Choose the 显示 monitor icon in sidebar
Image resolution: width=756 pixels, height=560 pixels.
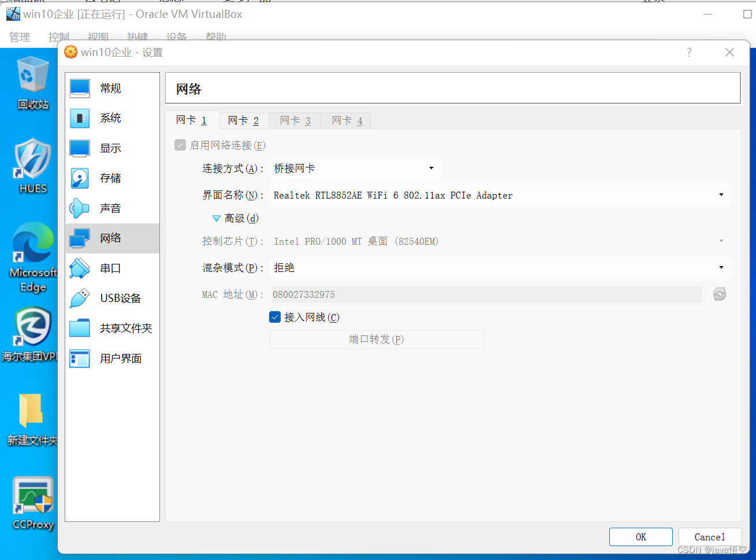click(80, 148)
